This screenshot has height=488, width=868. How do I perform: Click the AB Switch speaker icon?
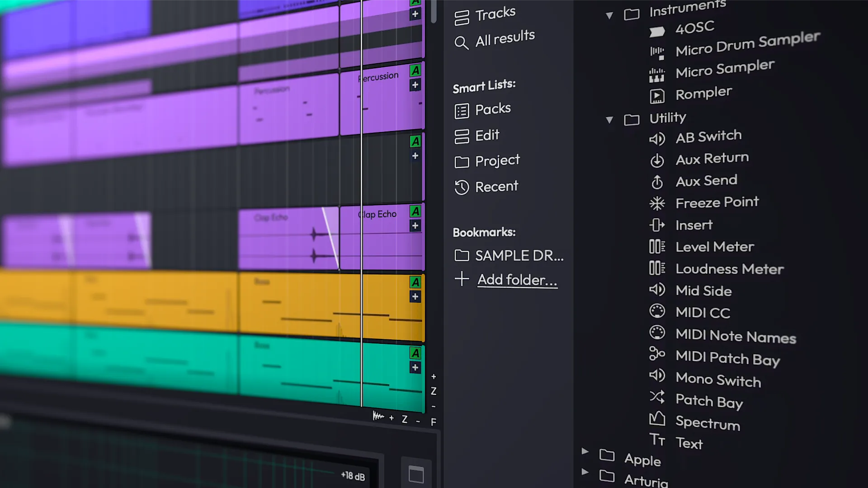click(x=657, y=139)
